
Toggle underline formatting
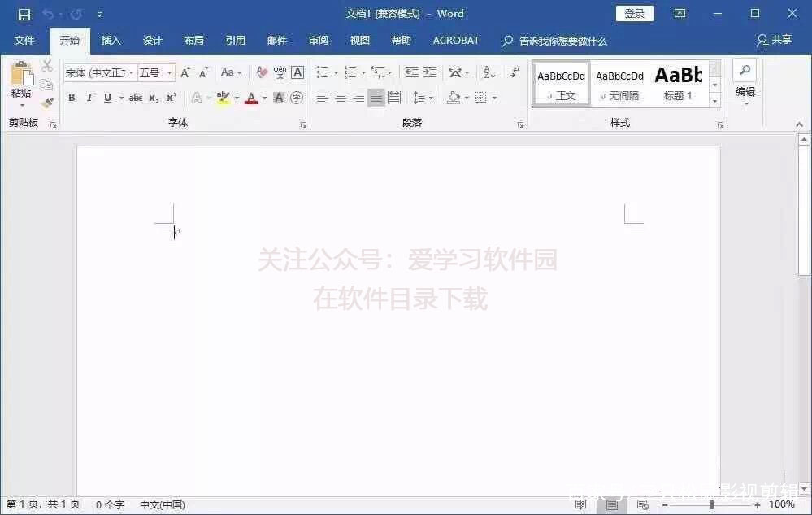tap(108, 98)
